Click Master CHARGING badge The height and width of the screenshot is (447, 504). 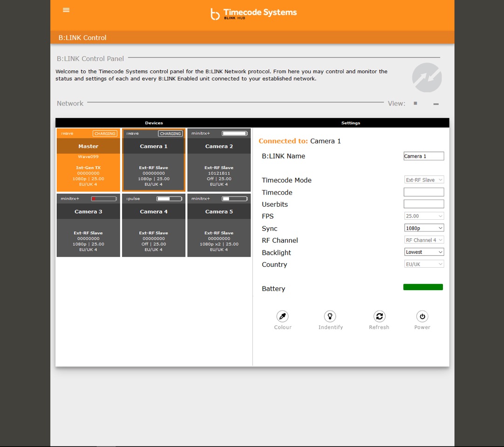[x=105, y=133]
